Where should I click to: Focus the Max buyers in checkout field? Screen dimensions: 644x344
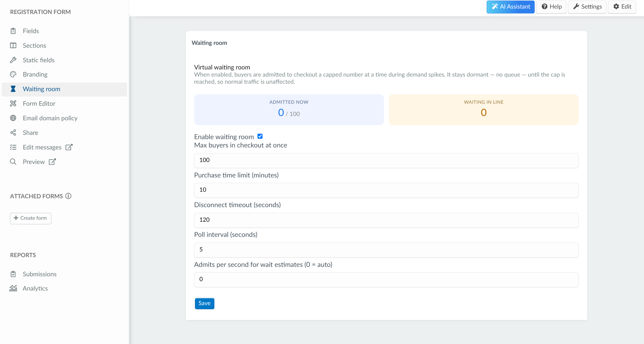click(x=386, y=160)
